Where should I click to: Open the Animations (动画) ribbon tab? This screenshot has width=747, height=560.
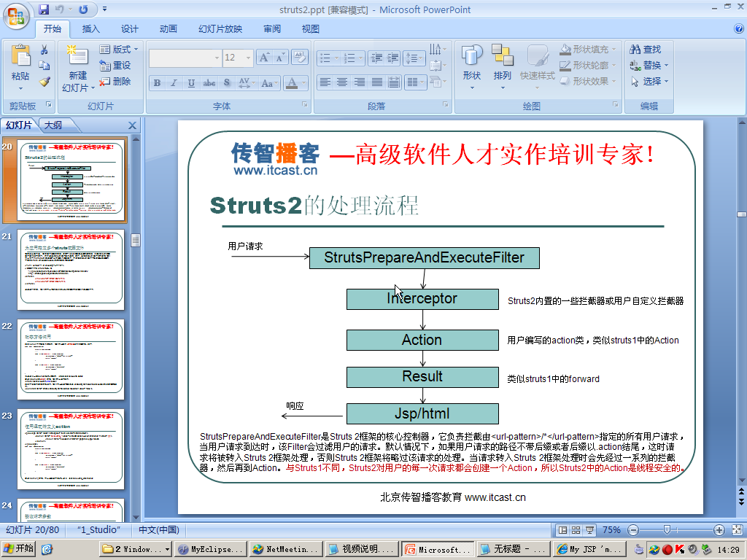[169, 28]
